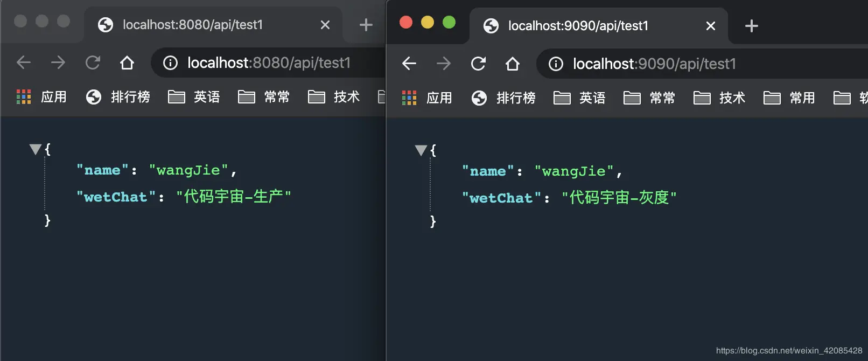
Task: Go forward in the localhost:9090 window
Action: point(444,64)
